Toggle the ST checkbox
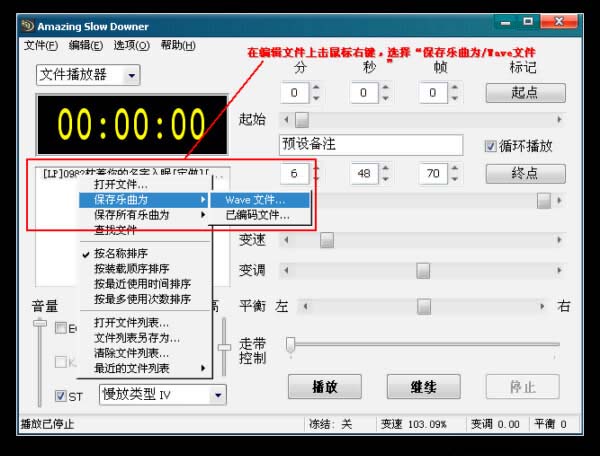Viewport: 600px width, 456px height. 60,396
